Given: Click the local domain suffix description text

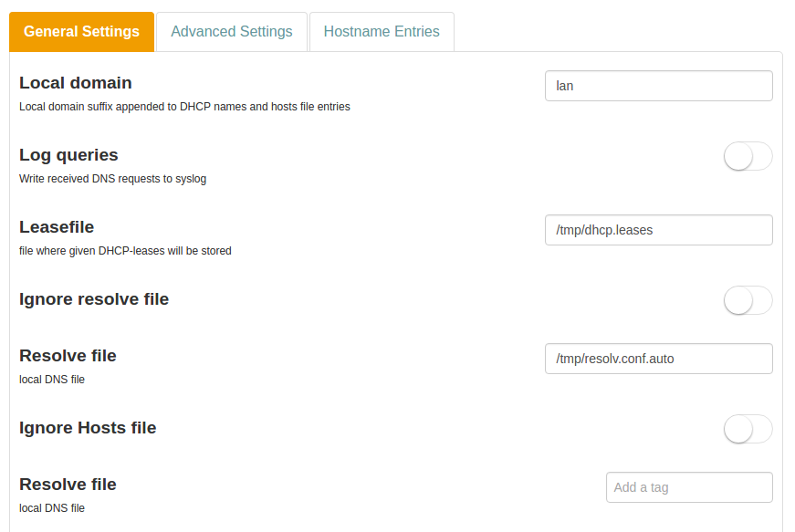Looking at the screenshot, I should coord(184,107).
